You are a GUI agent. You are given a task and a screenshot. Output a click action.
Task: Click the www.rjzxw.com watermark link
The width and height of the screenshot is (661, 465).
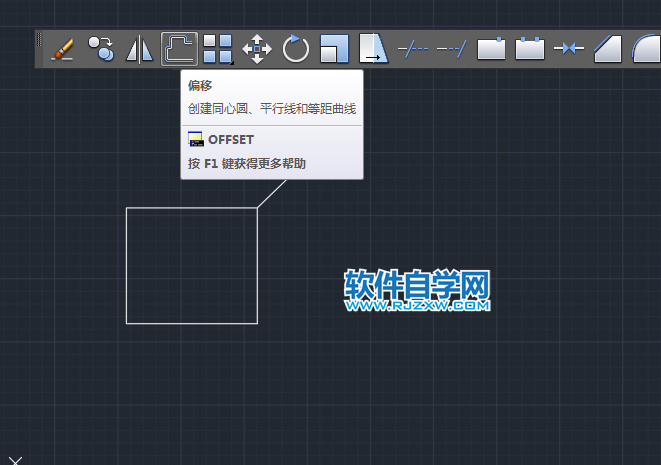point(417,307)
